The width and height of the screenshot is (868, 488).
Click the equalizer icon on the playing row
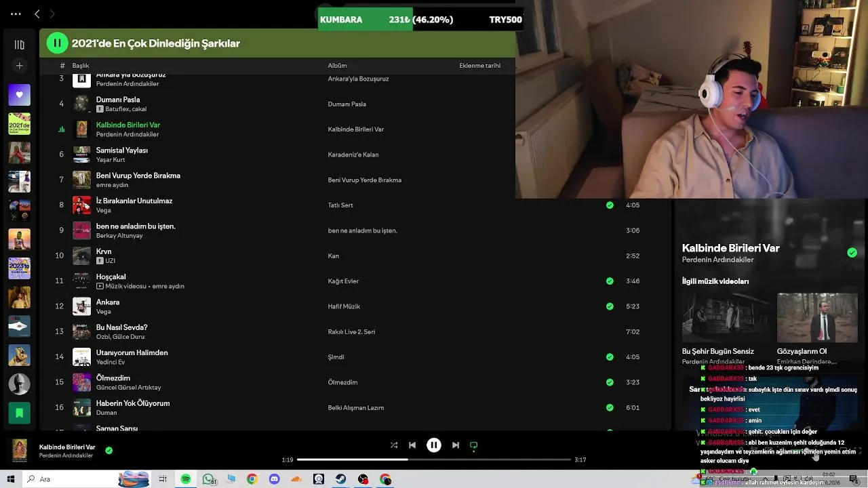click(x=62, y=129)
